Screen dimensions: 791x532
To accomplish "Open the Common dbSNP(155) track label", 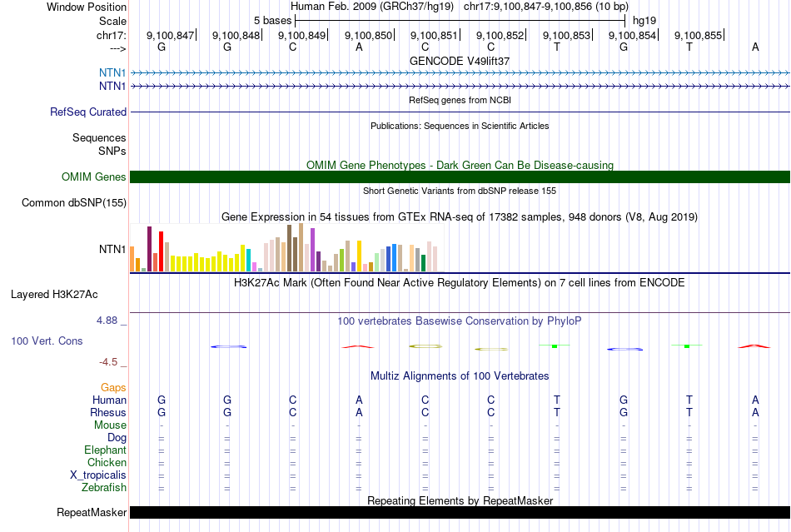I will point(73,202).
